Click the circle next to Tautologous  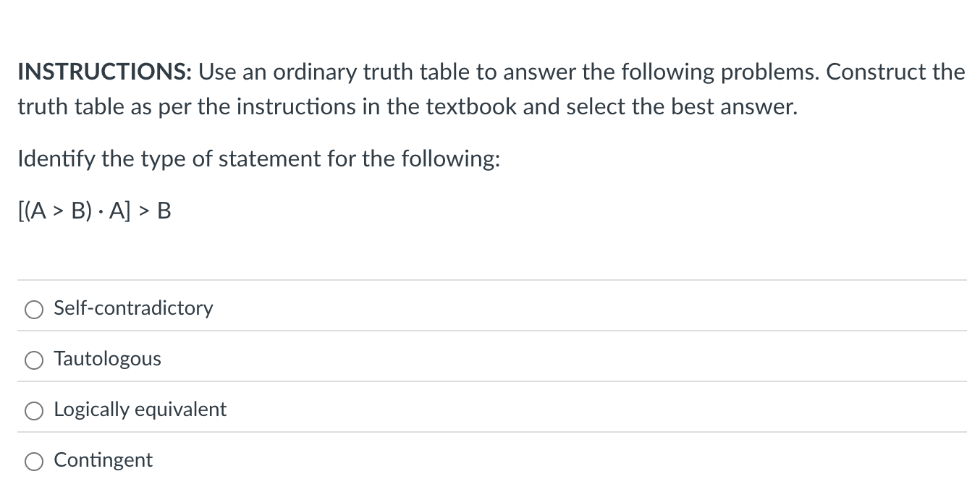pyautogui.click(x=33, y=360)
